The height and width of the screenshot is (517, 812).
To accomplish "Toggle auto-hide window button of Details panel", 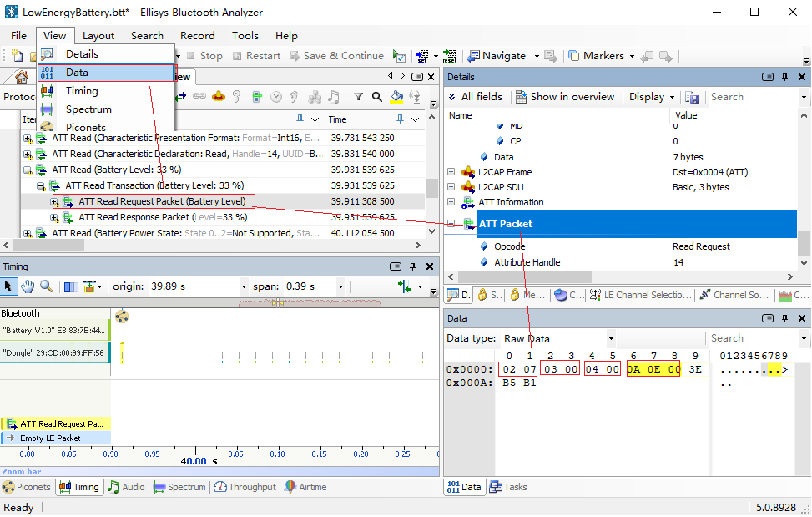I will [768, 77].
